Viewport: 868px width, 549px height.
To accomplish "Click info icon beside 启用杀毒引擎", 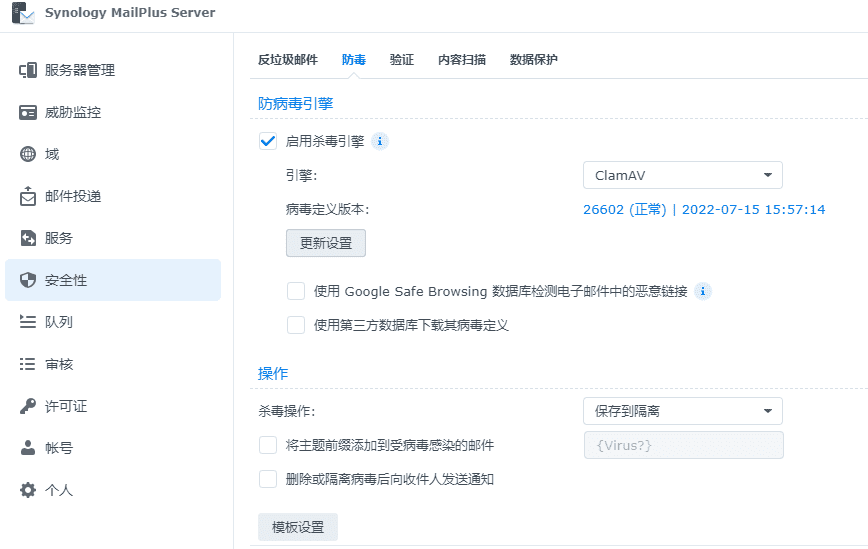I will click(x=380, y=141).
